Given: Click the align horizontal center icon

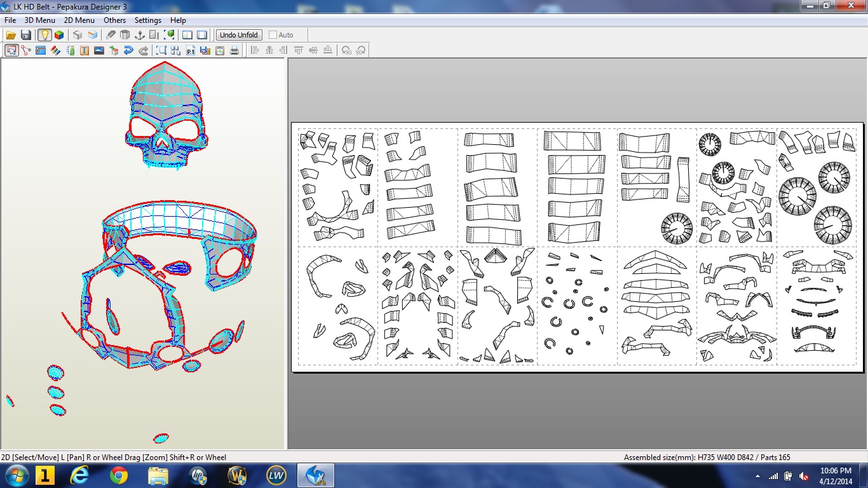Looking at the screenshot, I should (x=269, y=50).
